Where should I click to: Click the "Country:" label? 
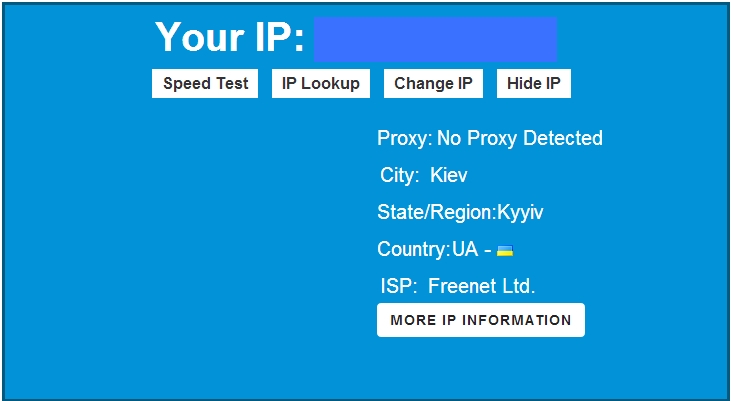click(x=414, y=249)
